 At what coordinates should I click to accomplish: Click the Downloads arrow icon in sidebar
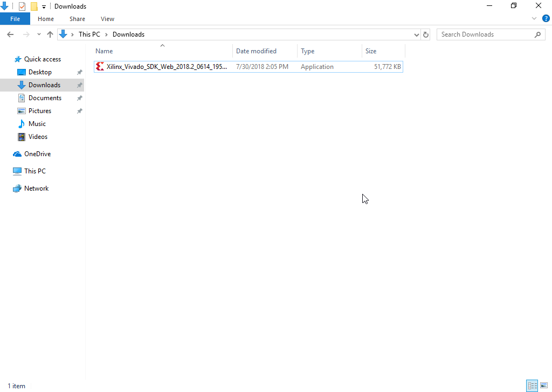(x=22, y=85)
